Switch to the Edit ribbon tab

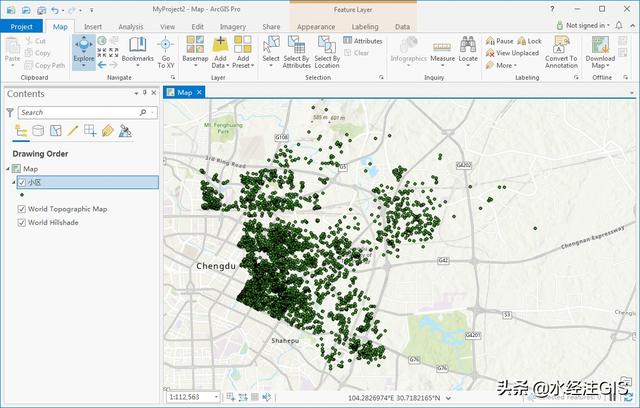point(198,27)
